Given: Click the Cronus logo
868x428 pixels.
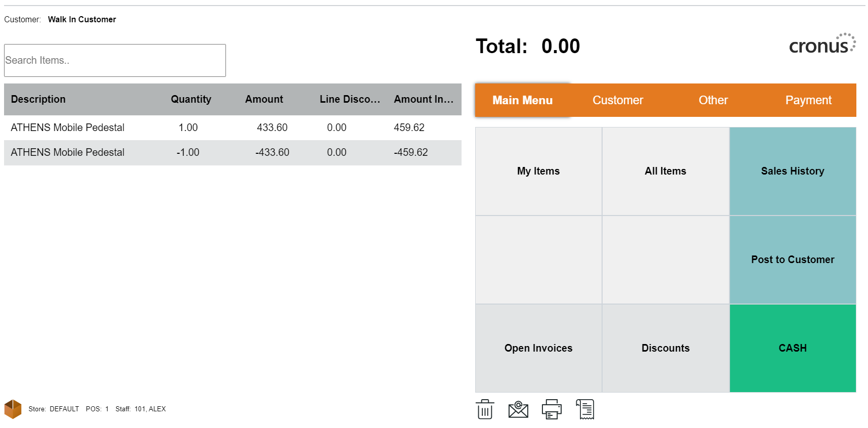Looking at the screenshot, I should [822, 45].
